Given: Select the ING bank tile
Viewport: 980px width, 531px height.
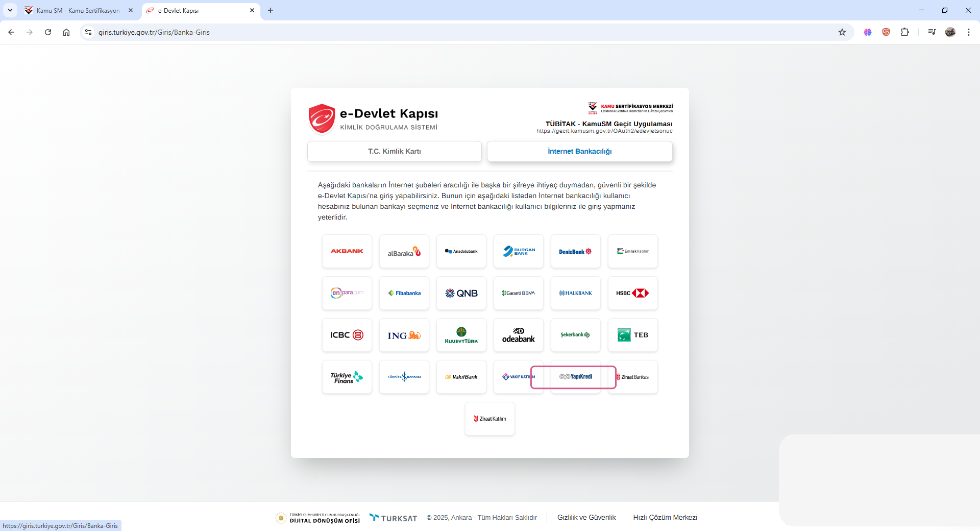Looking at the screenshot, I should (x=404, y=335).
